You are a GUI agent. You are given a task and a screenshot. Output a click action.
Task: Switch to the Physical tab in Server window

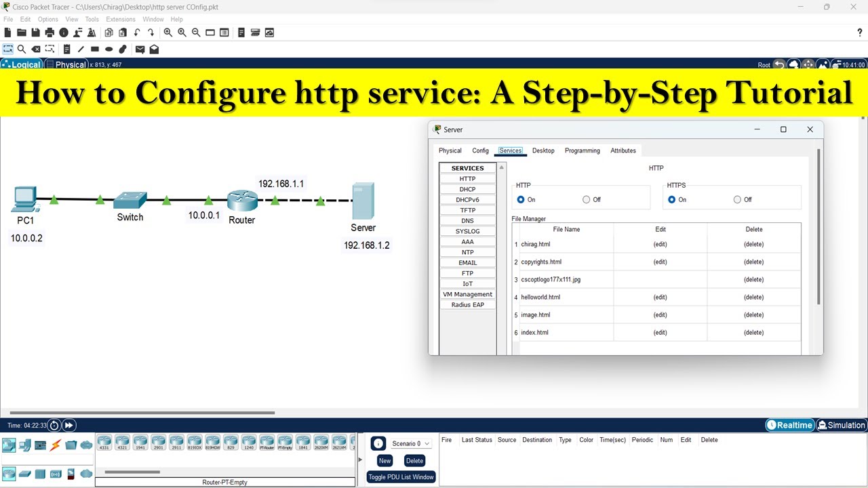click(x=450, y=150)
